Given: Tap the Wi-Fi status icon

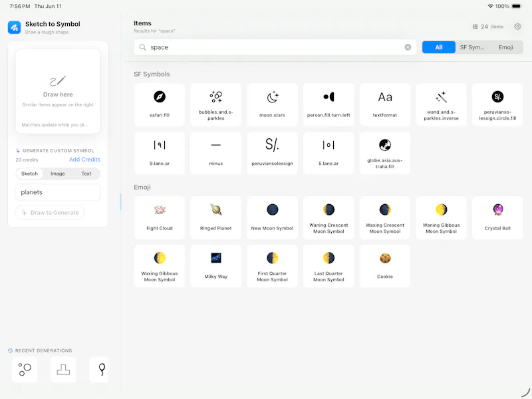Looking at the screenshot, I should pos(490,6).
